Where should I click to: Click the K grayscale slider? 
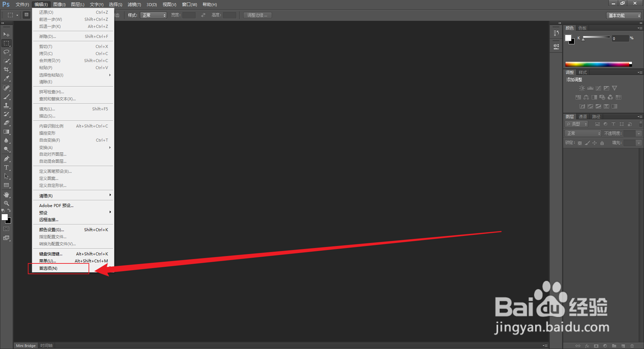[x=596, y=37]
